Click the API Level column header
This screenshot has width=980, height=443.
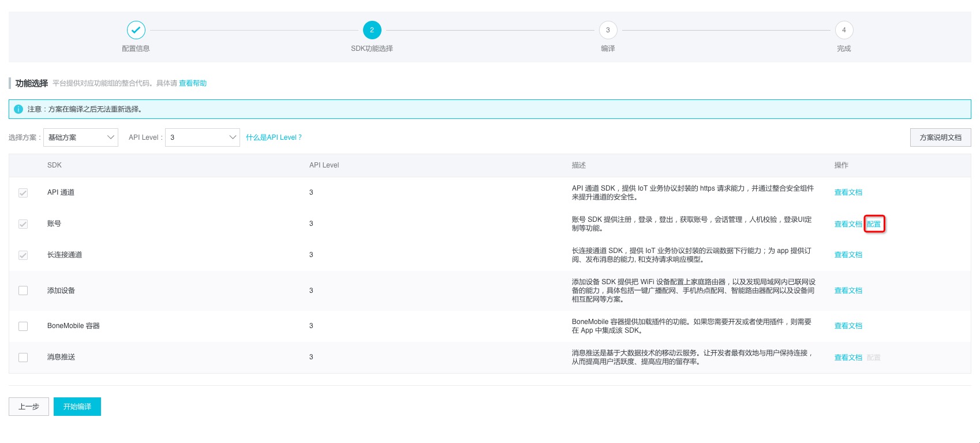pos(324,165)
